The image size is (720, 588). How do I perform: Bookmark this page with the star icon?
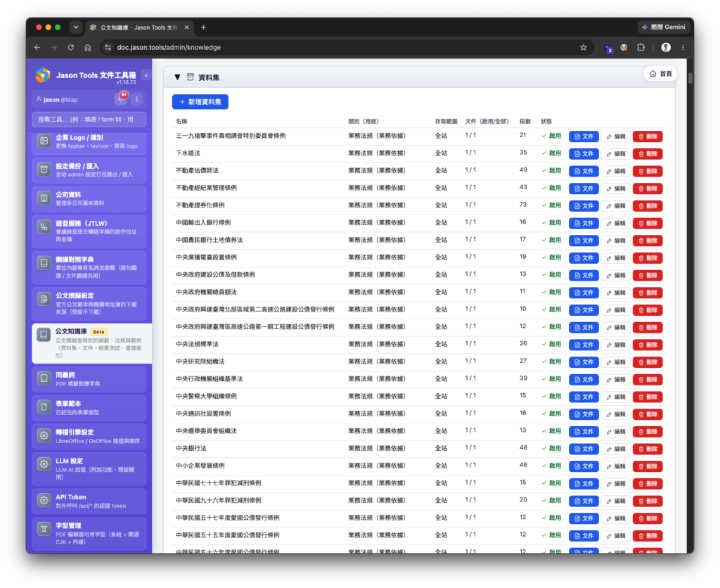click(583, 47)
